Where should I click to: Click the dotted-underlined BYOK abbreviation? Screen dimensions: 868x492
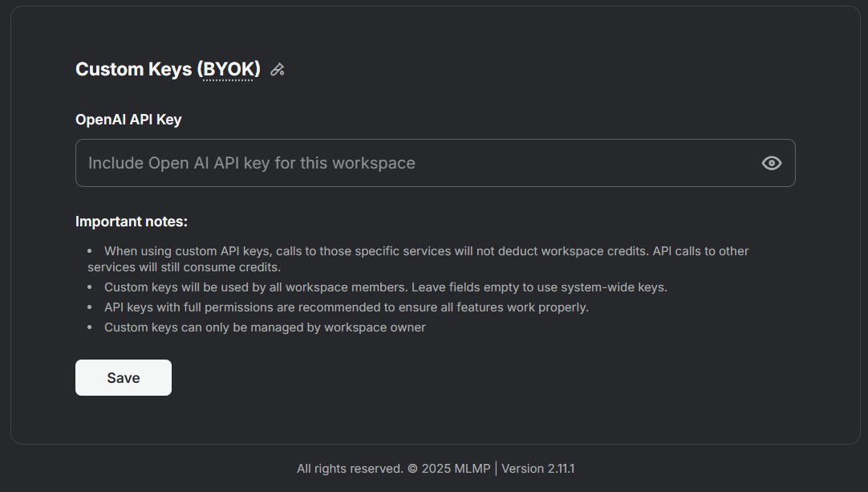coord(228,69)
